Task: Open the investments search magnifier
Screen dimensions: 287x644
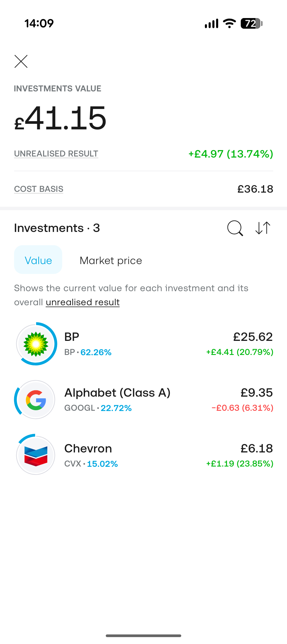Action: [x=235, y=228]
